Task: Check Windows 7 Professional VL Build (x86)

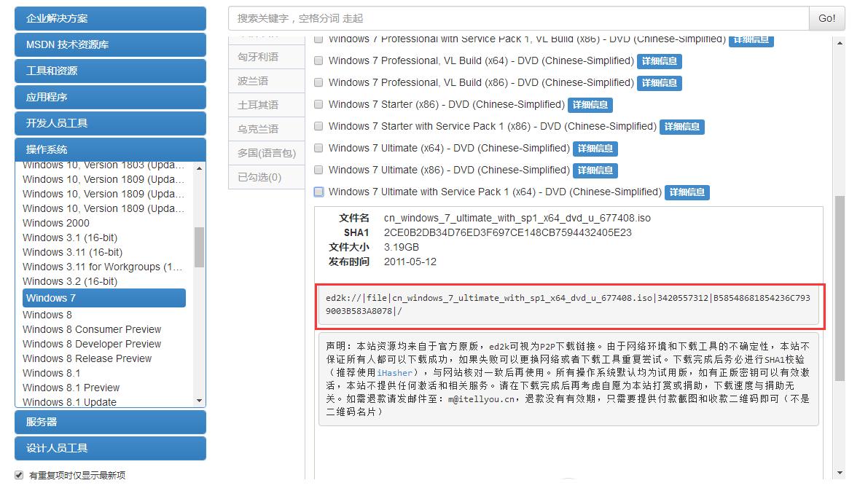Action: [318, 82]
